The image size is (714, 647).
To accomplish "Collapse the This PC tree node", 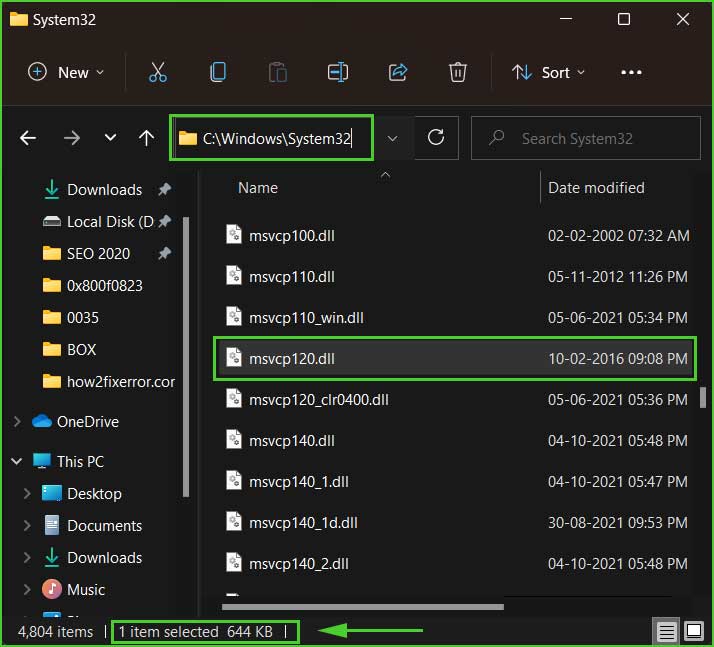I will [16, 461].
